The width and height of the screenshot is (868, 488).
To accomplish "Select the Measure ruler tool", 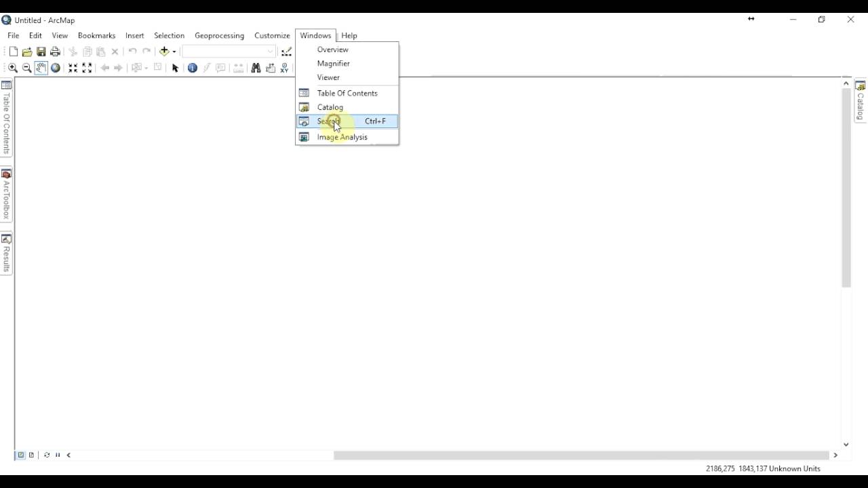I will point(239,68).
